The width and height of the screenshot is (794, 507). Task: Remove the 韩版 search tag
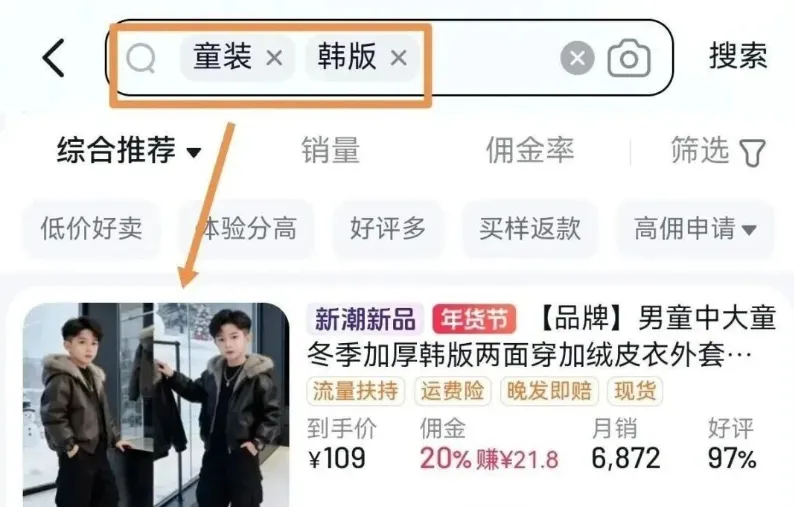[x=399, y=58]
